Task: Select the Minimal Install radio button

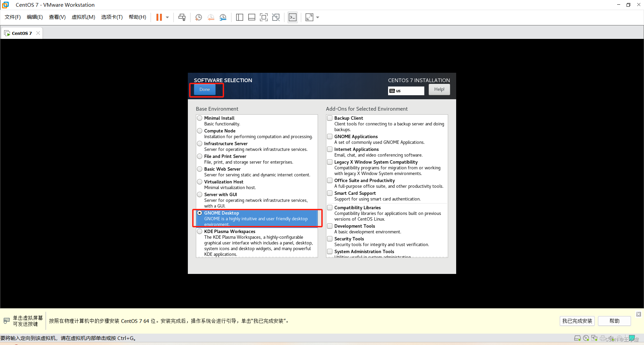Action: click(200, 118)
